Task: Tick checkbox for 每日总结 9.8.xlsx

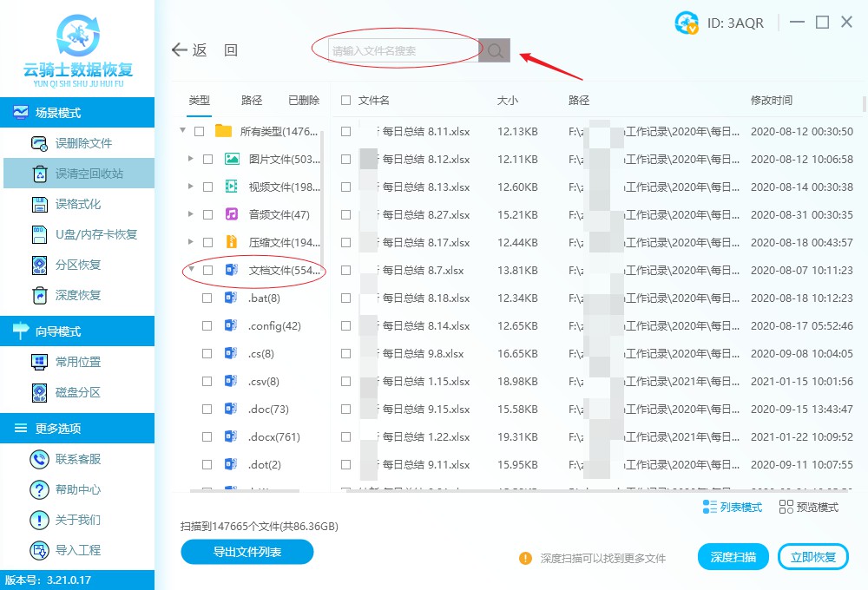Action: (346, 353)
